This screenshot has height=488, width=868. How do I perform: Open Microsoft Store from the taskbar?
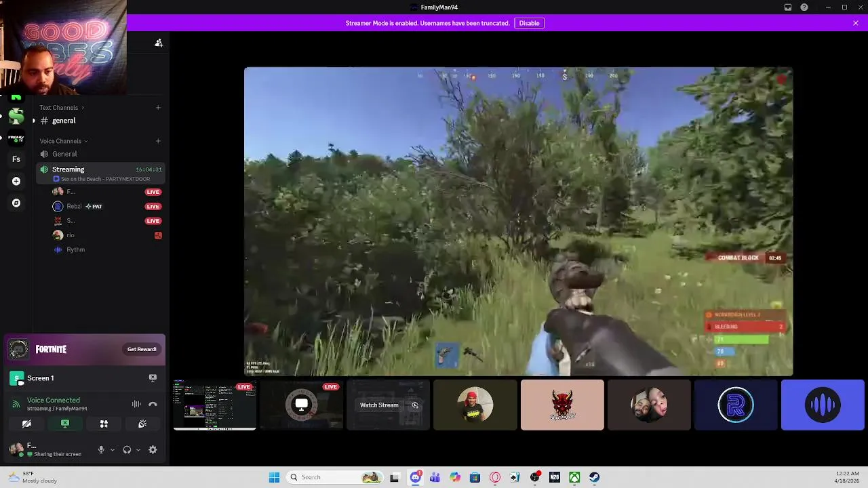[x=475, y=477]
